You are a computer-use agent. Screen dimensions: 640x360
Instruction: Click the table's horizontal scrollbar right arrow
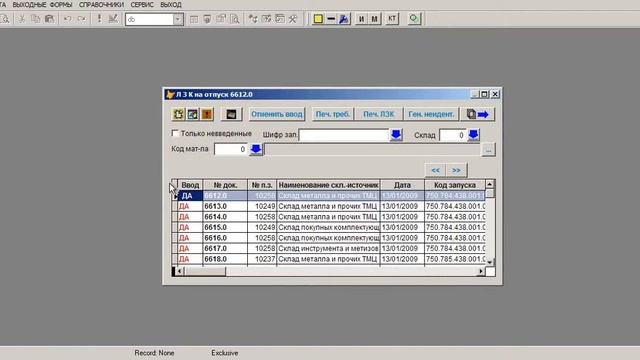[481, 271]
